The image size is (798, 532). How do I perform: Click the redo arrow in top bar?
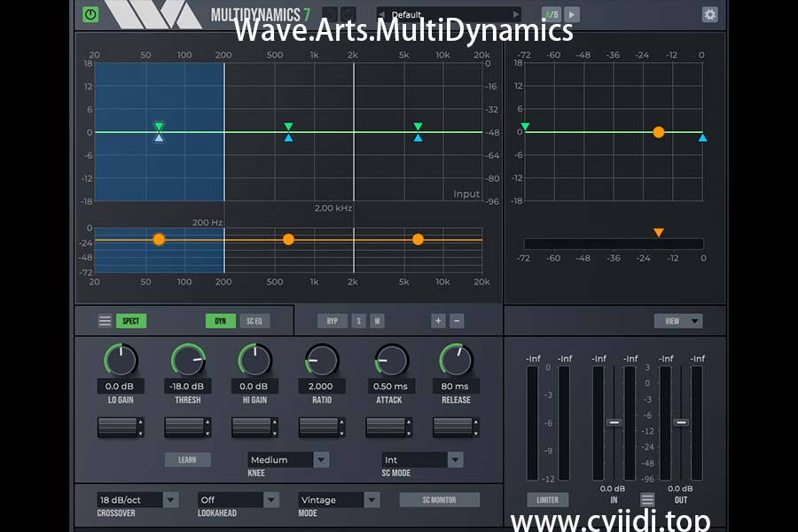tap(348, 14)
